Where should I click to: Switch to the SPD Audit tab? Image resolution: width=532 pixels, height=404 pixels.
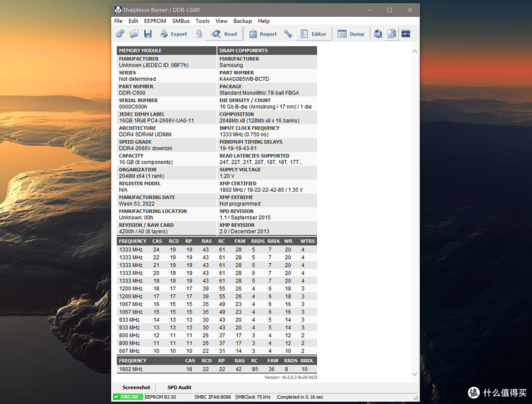click(179, 387)
